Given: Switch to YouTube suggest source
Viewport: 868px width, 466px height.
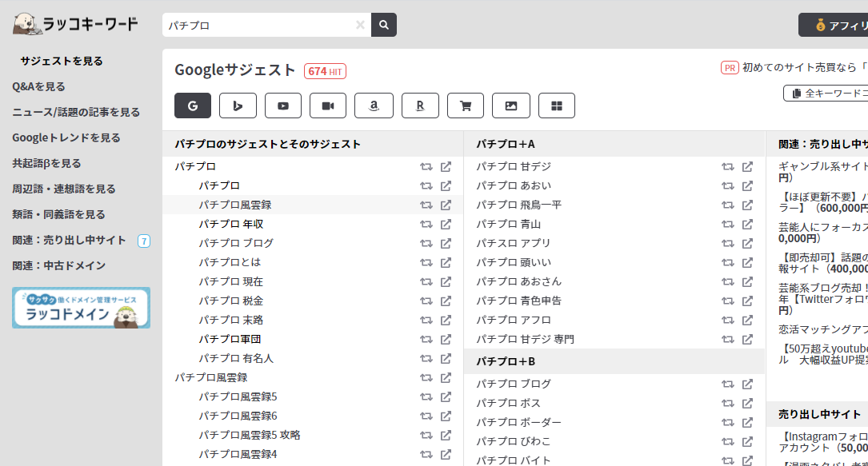Looking at the screenshot, I should [283, 106].
